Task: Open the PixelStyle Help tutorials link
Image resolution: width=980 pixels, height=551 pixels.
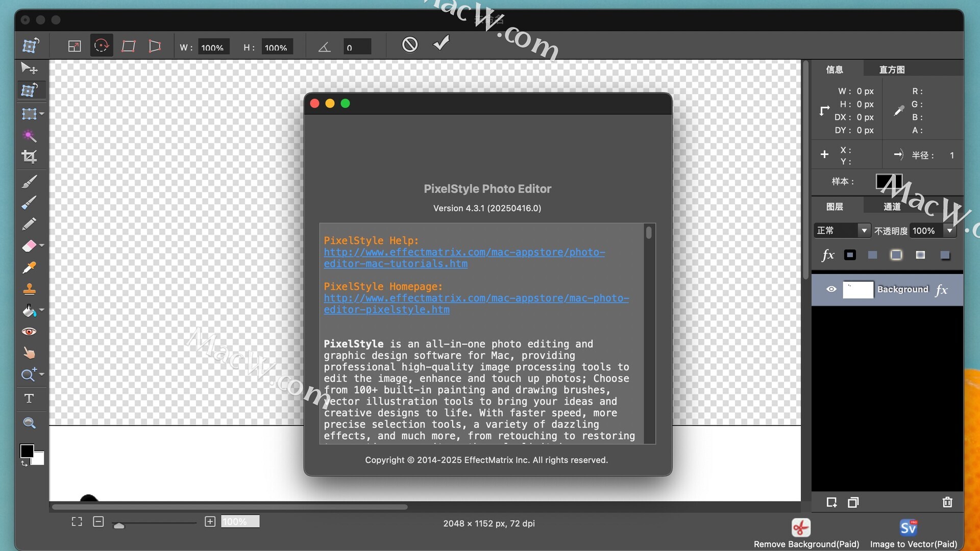Action: [x=464, y=258]
